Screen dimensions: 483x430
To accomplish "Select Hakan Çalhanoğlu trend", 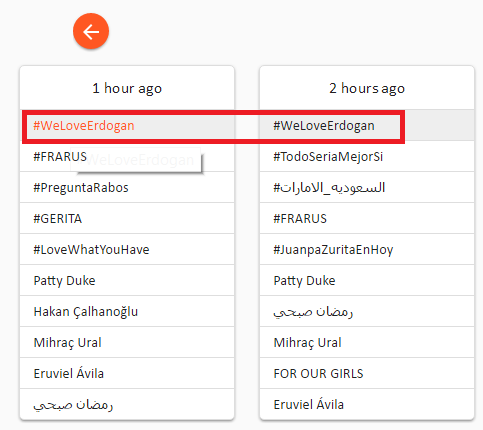I will (127, 311).
